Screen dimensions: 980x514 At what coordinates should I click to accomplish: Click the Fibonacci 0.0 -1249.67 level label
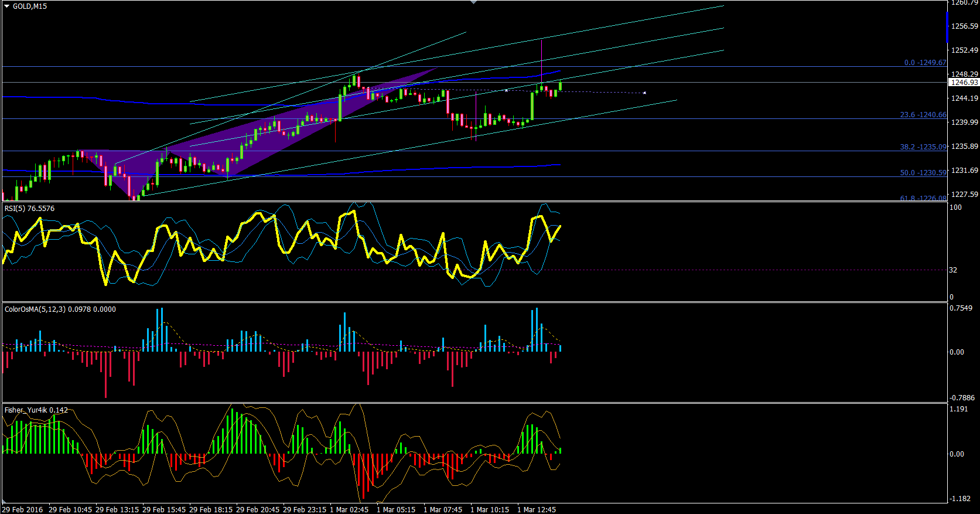tap(925, 62)
